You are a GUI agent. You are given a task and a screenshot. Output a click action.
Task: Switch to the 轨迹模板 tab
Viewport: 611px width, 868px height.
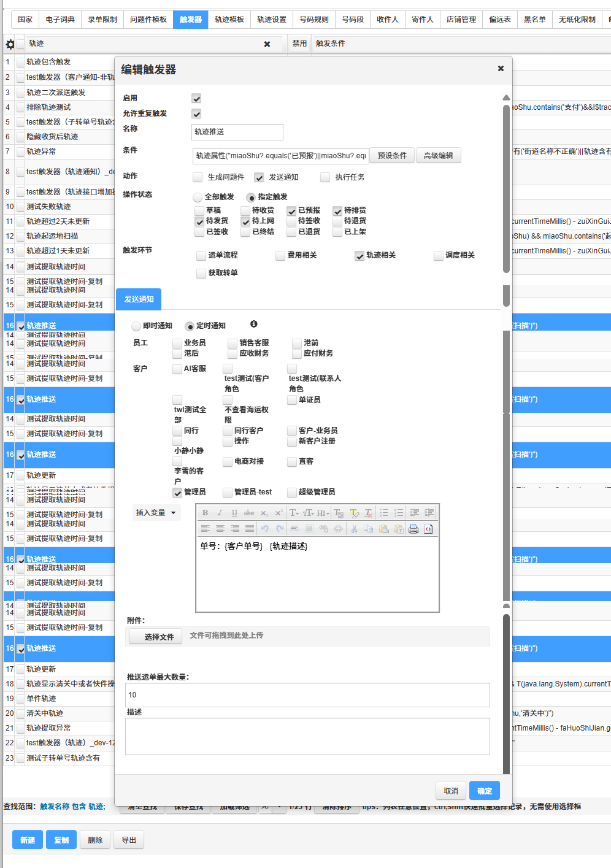(229, 20)
